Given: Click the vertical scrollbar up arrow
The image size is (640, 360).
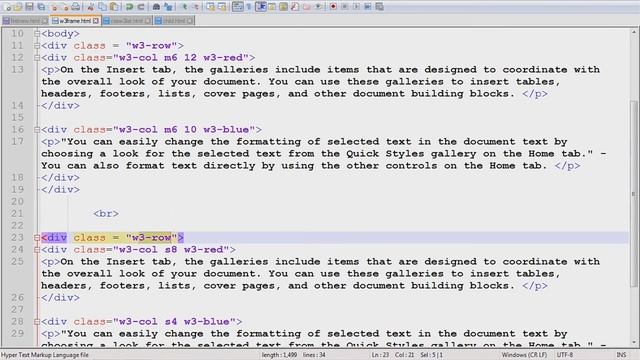Looking at the screenshot, I should click(634, 32).
